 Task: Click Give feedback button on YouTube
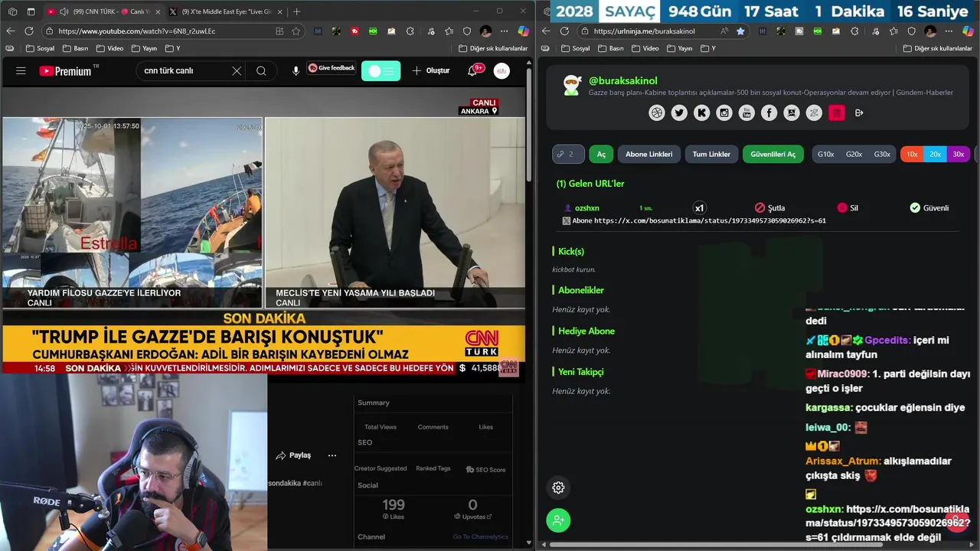(x=332, y=68)
